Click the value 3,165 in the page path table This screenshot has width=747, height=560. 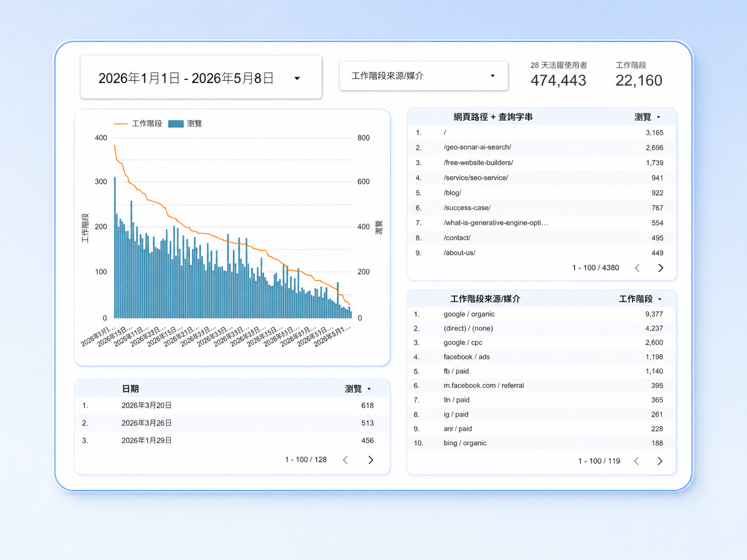(654, 133)
